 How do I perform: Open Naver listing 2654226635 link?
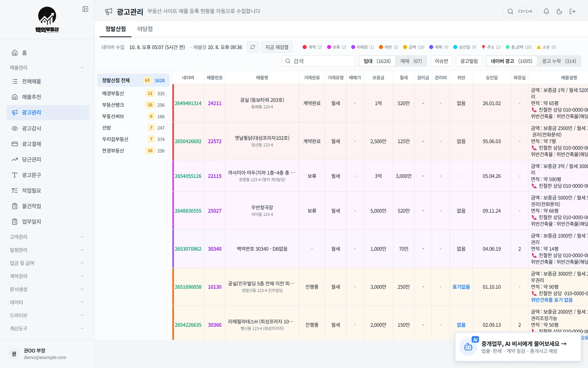tap(188, 325)
